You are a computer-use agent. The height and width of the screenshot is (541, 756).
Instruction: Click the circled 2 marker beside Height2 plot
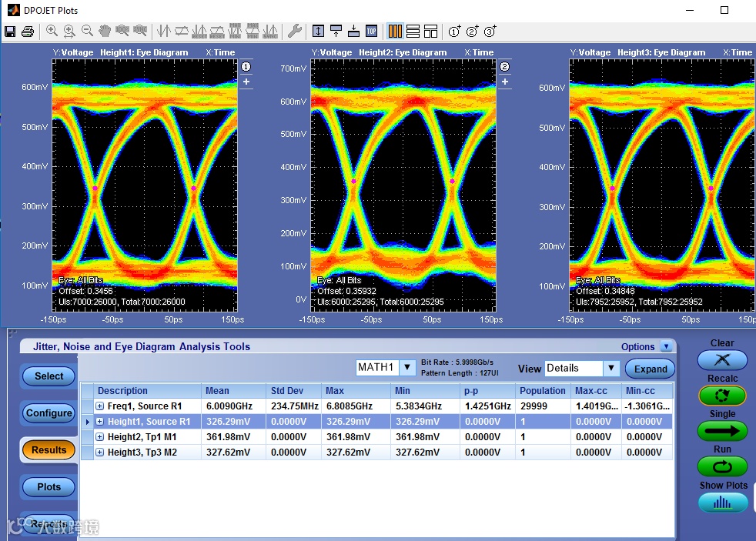pyautogui.click(x=505, y=66)
